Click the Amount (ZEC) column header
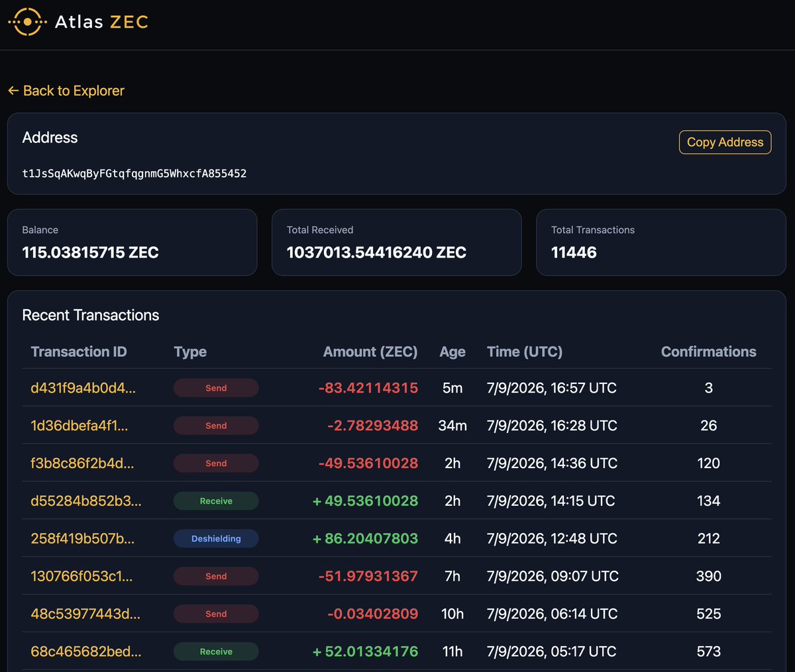 [x=370, y=352]
